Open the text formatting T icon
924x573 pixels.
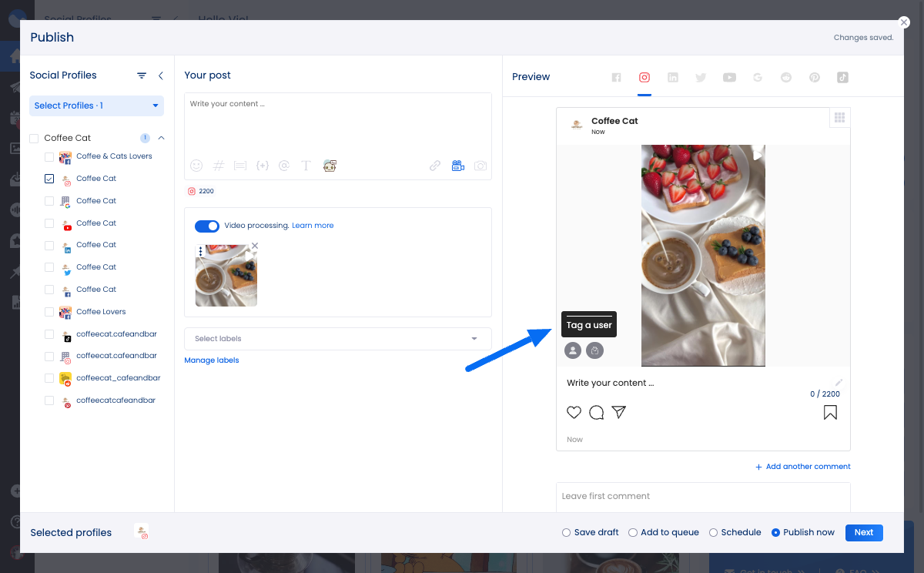click(306, 166)
